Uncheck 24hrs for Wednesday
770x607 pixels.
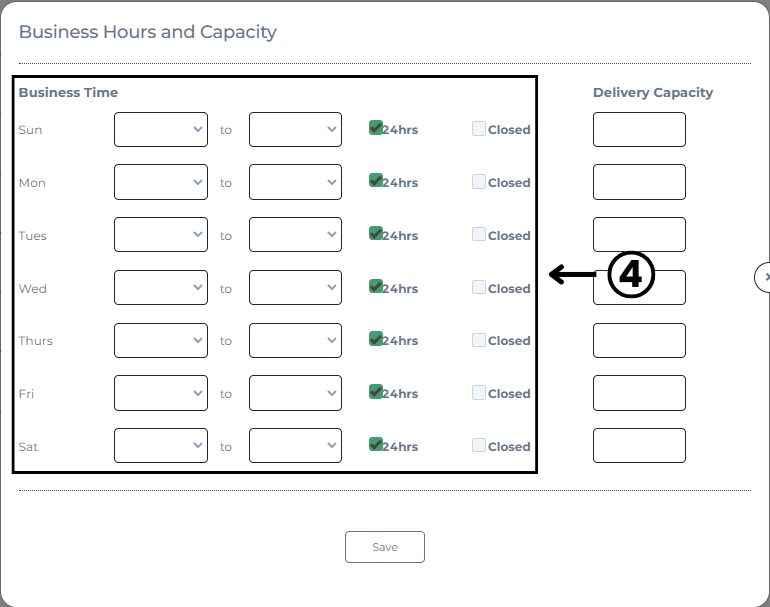pyautogui.click(x=376, y=286)
